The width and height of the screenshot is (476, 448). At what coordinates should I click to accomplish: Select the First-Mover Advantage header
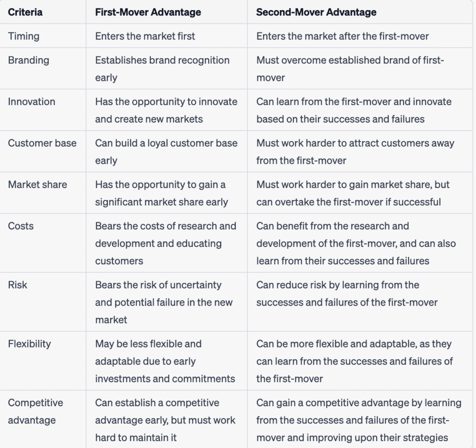click(x=148, y=12)
